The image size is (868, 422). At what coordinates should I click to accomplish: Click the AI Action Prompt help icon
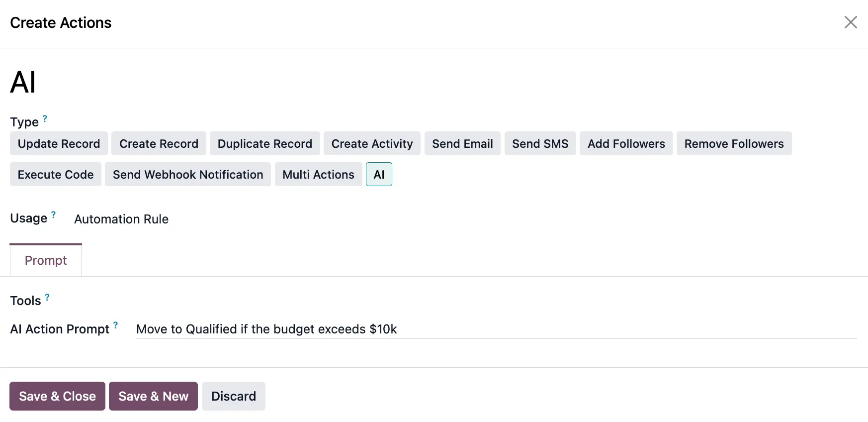point(115,325)
